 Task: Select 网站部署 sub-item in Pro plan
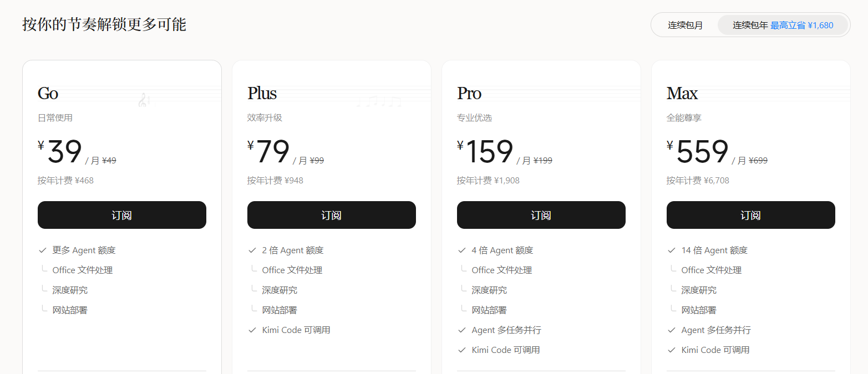489,310
